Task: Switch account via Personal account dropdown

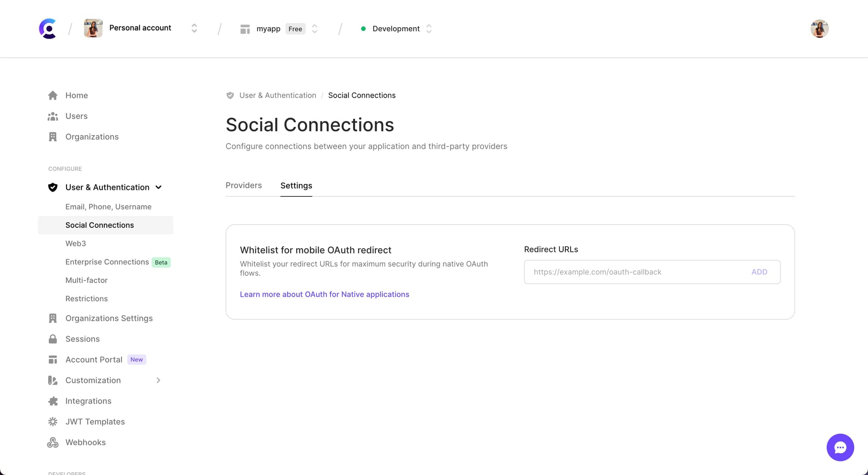Action: [x=194, y=29]
